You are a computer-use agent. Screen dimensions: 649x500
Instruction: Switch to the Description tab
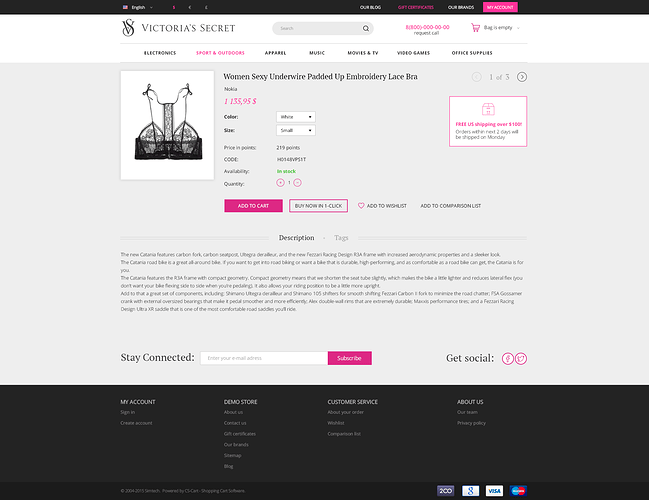coord(296,238)
